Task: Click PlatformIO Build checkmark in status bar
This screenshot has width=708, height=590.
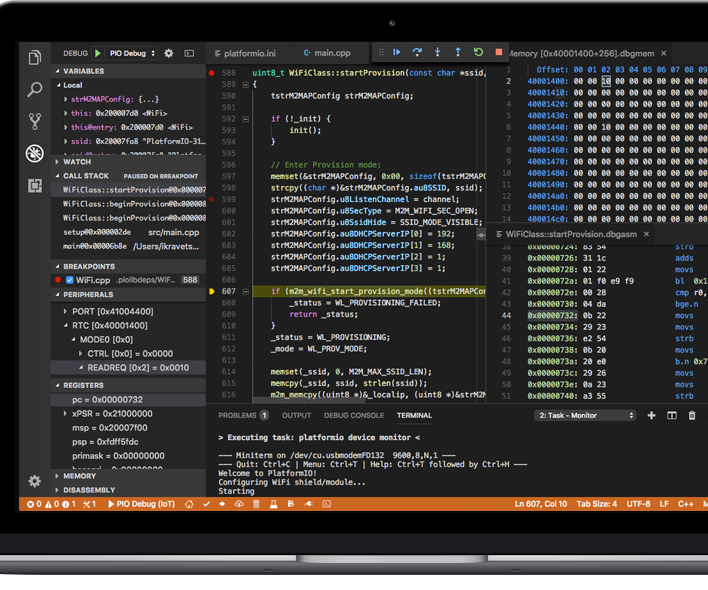Action: pos(206,504)
